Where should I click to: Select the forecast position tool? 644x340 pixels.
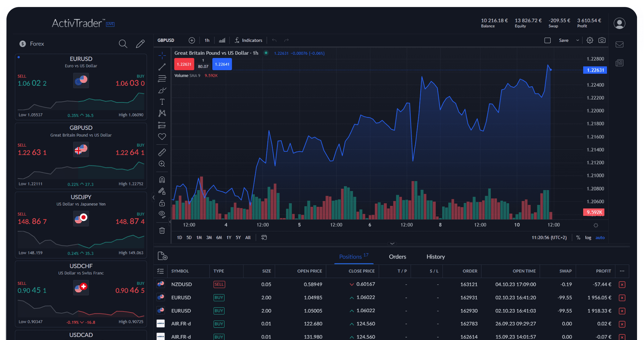click(162, 125)
